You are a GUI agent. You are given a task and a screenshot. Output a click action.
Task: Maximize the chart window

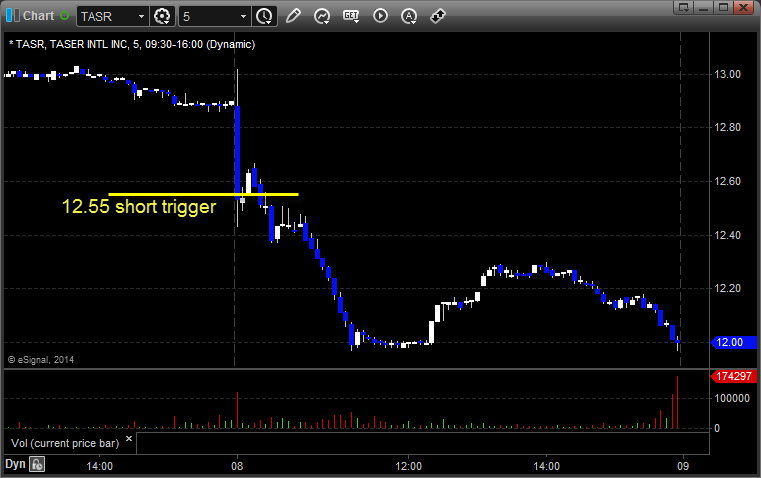723,7
